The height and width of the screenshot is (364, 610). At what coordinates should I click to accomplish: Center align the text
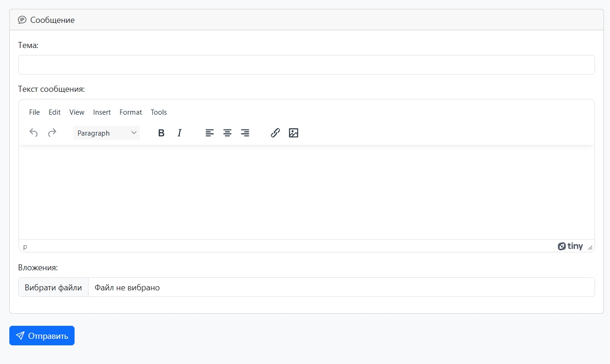pyautogui.click(x=227, y=133)
